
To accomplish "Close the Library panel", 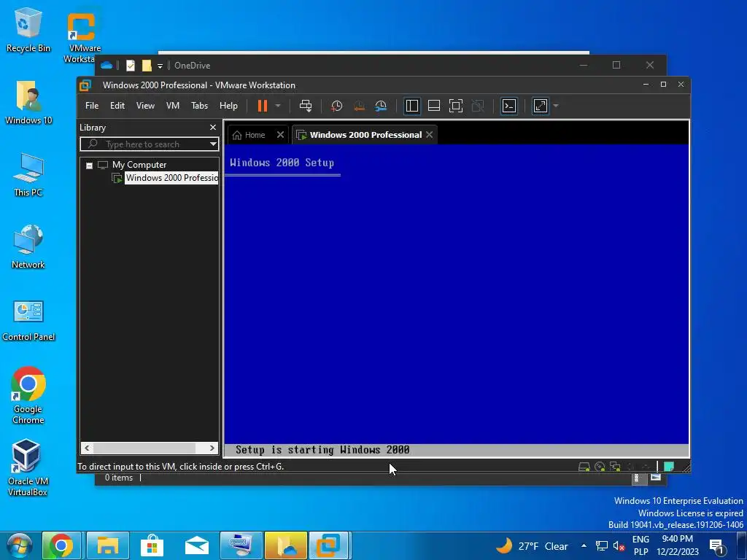I will tap(213, 127).
